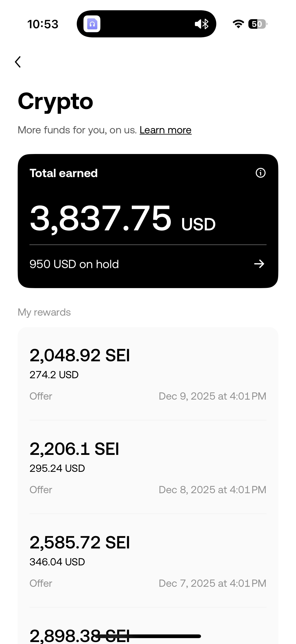This screenshot has height=644, width=296.
Task: Tap the battery level indicator
Action: click(x=257, y=24)
